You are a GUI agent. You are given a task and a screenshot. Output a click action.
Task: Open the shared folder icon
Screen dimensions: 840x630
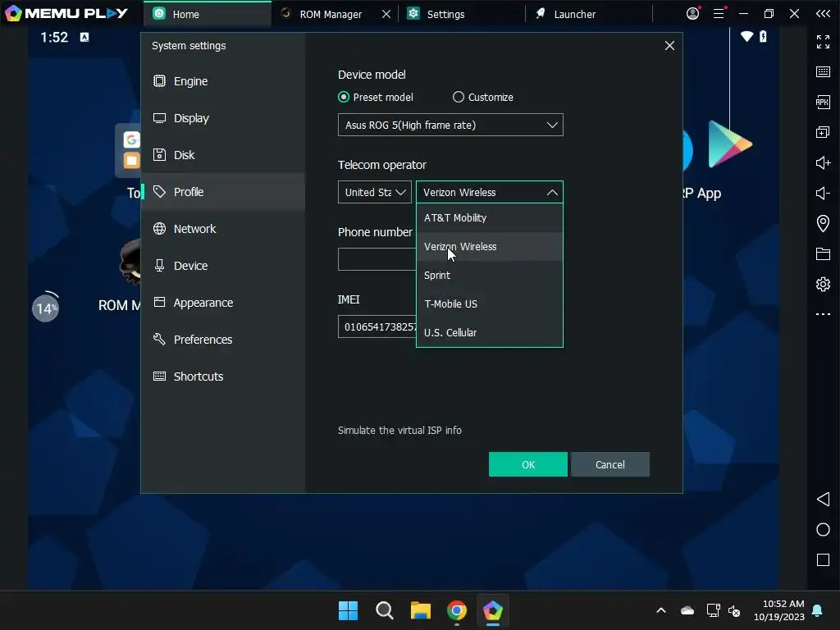pos(823,254)
